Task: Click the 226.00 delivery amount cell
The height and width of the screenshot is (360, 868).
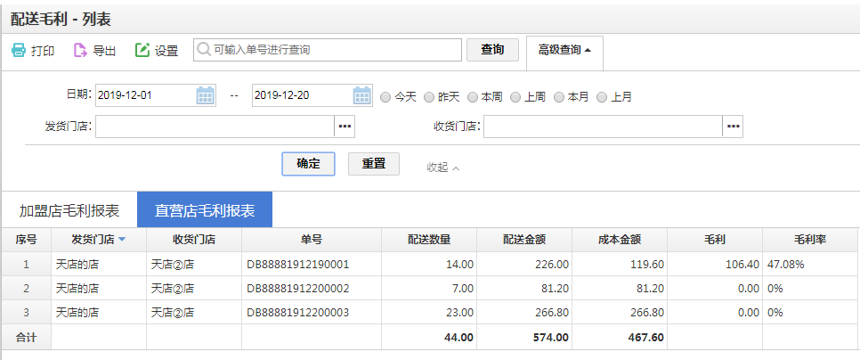Action: tap(524, 265)
